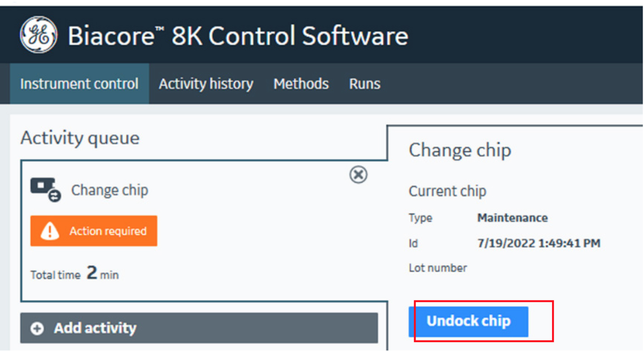
Task: Go to the Methods tab
Action: pyautogui.click(x=301, y=84)
